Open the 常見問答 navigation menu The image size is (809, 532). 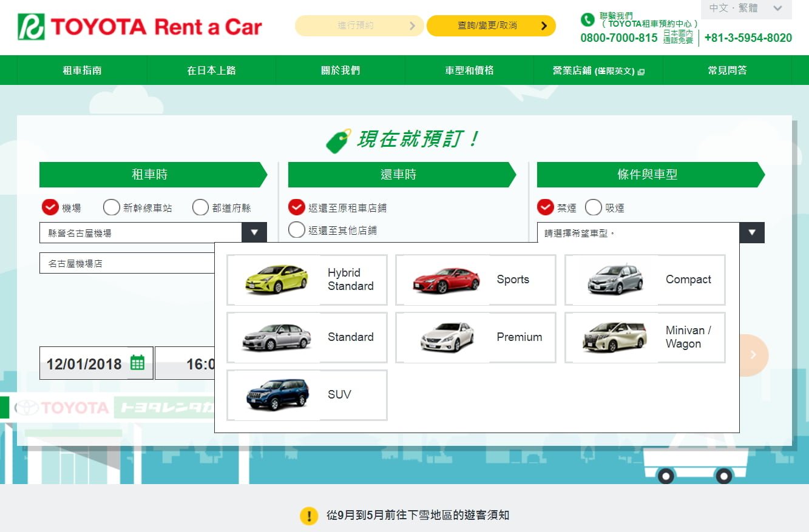tap(727, 70)
